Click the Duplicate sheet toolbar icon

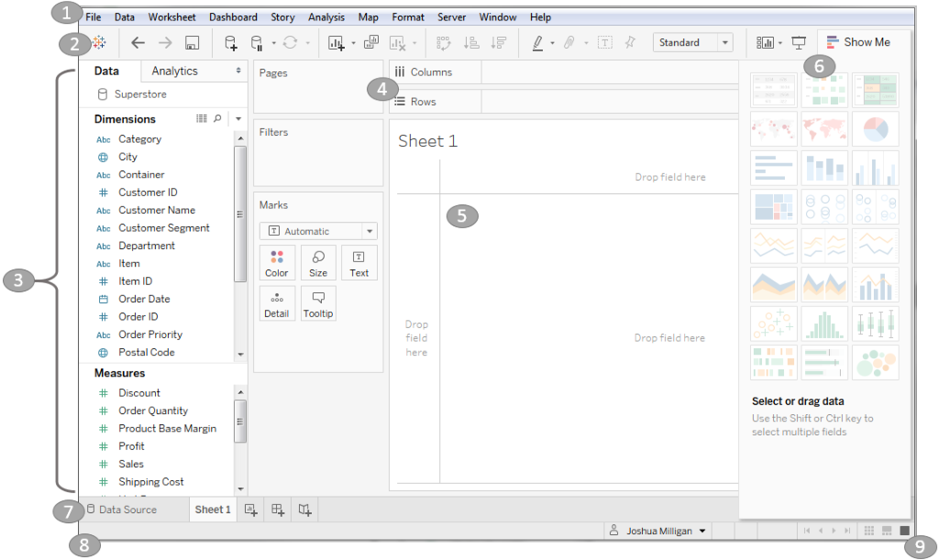click(371, 42)
